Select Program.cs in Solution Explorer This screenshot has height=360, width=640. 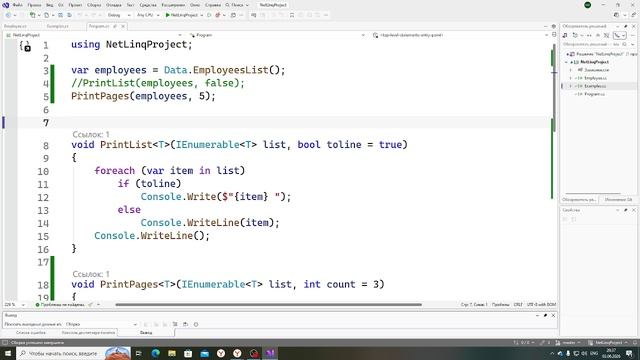click(x=594, y=94)
